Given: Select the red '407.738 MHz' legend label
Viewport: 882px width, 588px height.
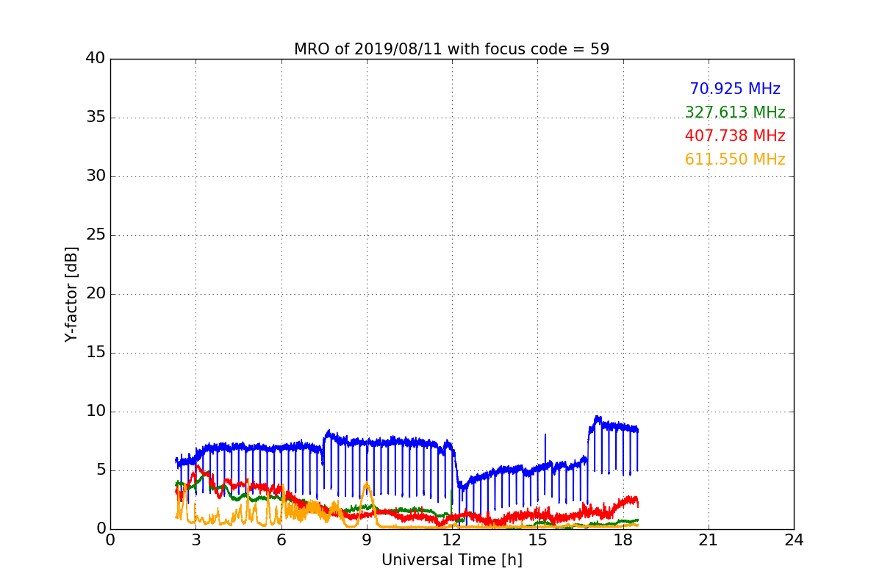Looking at the screenshot, I should (735, 136).
